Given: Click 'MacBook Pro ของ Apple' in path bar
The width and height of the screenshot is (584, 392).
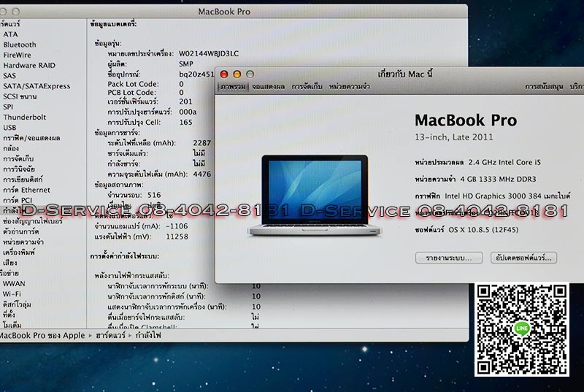Looking at the screenshot, I should (42, 335).
